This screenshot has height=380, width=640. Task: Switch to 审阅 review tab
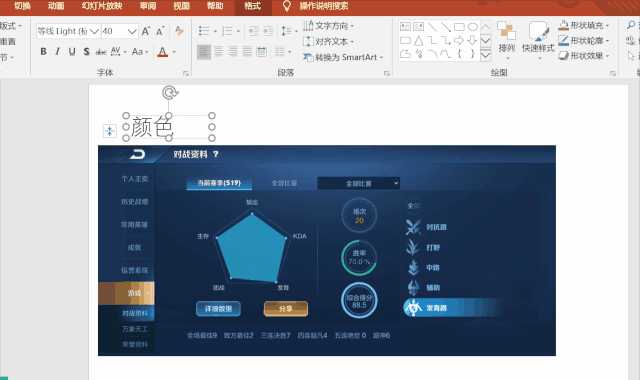coord(148,6)
